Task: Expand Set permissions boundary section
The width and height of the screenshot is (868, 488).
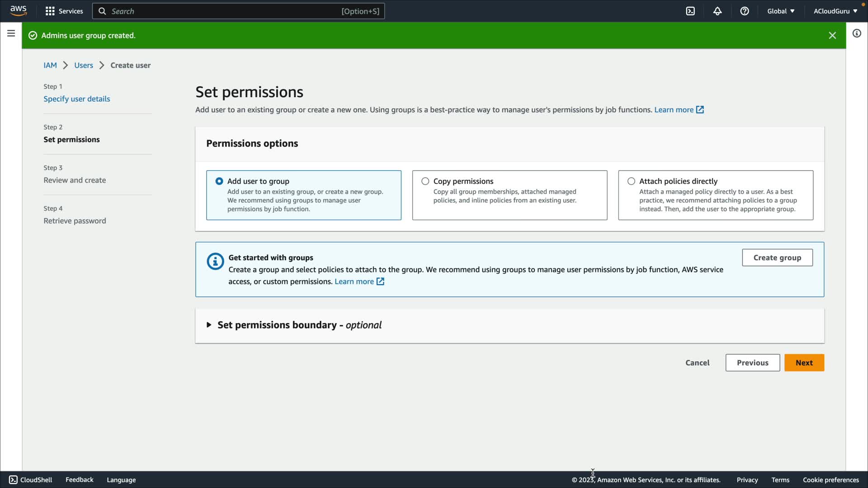Action: pyautogui.click(x=209, y=325)
